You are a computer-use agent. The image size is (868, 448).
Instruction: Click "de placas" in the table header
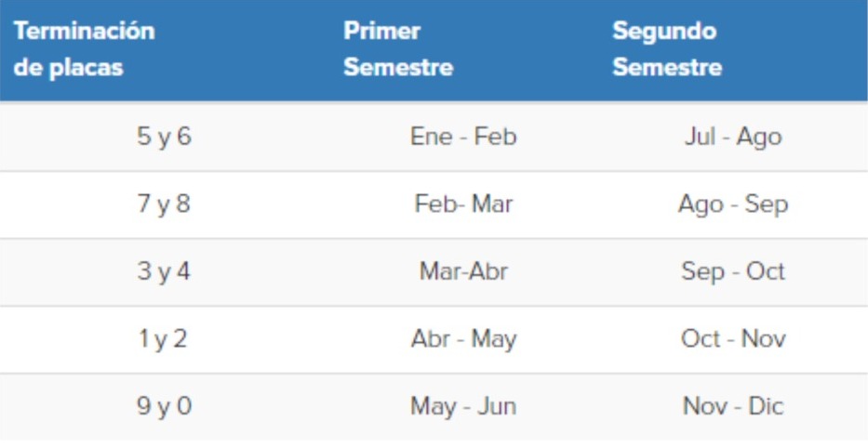(x=68, y=68)
